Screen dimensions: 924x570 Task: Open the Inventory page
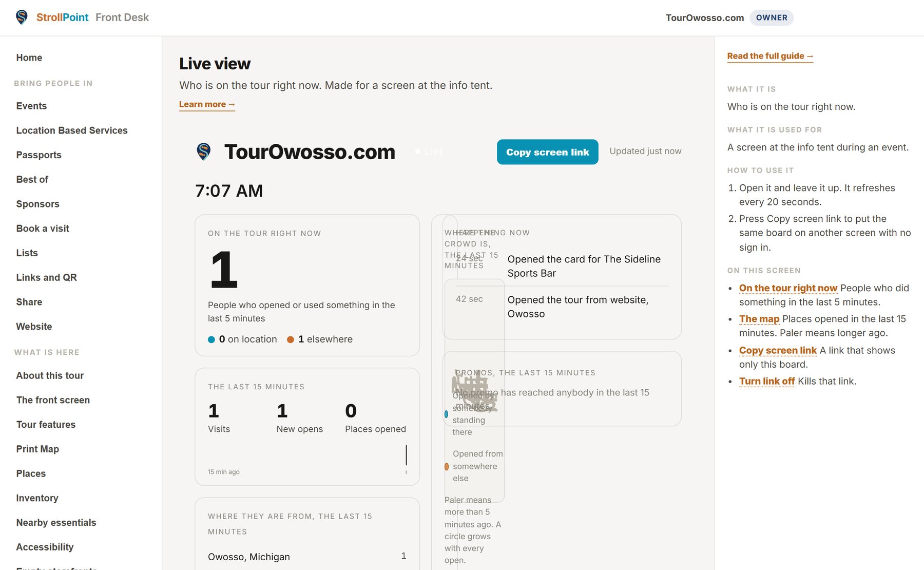(37, 498)
